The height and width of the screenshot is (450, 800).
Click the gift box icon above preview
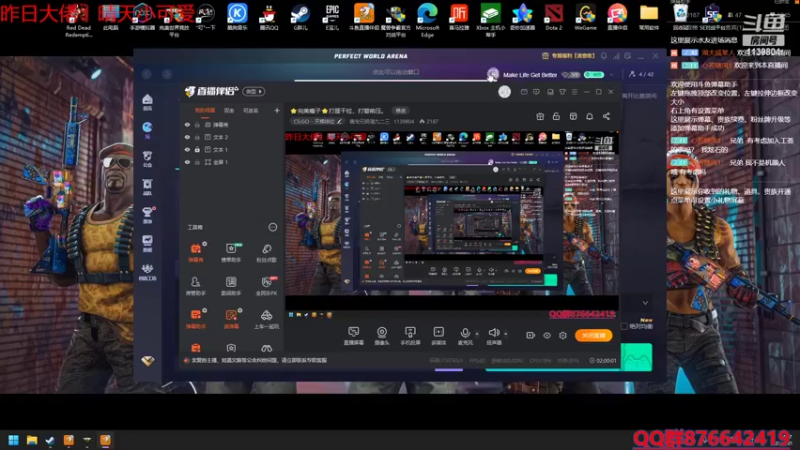540,116
